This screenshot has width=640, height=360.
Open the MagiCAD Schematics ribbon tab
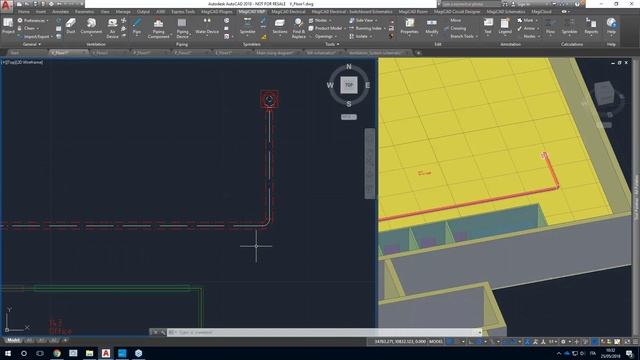point(506,11)
